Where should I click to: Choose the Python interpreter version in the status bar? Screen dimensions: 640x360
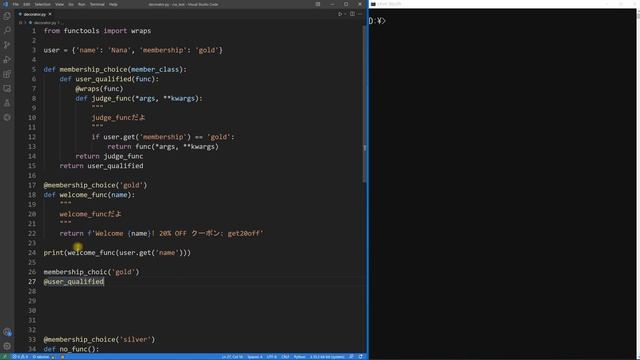[x=327, y=357]
